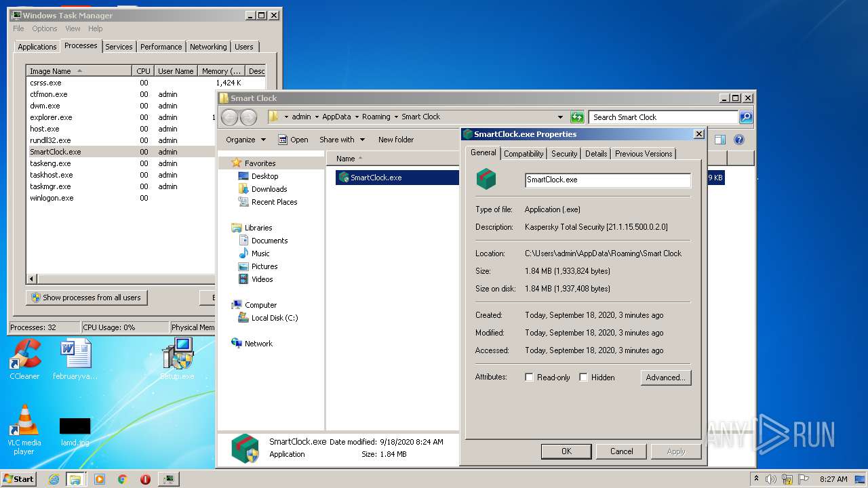Select Local Disk (C:) in navigation pane
The height and width of the screenshot is (488, 868).
(x=268, y=318)
